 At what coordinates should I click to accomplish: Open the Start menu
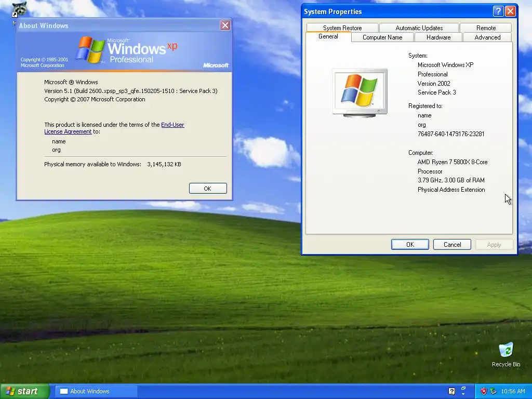24,391
